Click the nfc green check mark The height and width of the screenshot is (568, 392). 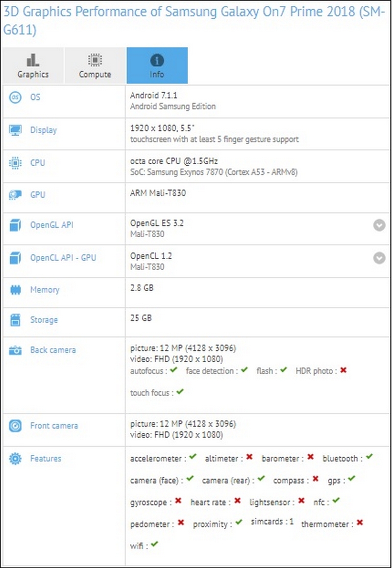336,500
